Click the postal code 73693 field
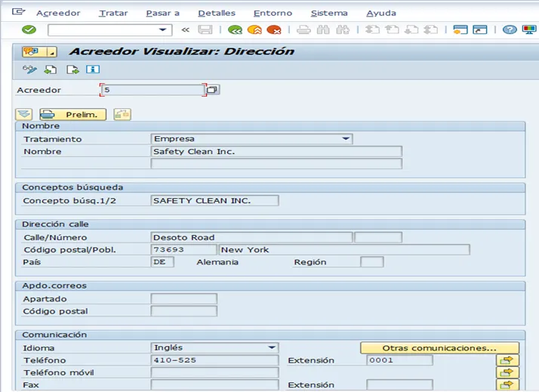 (184, 250)
